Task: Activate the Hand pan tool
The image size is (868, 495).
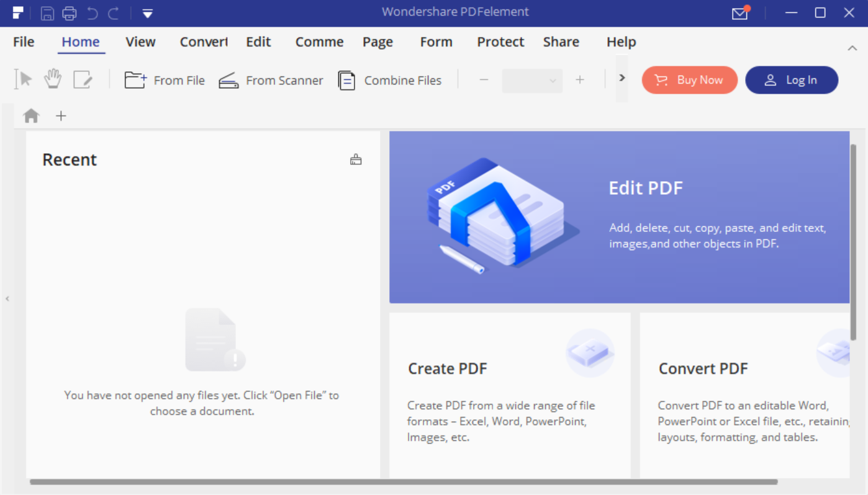Action: pyautogui.click(x=53, y=79)
